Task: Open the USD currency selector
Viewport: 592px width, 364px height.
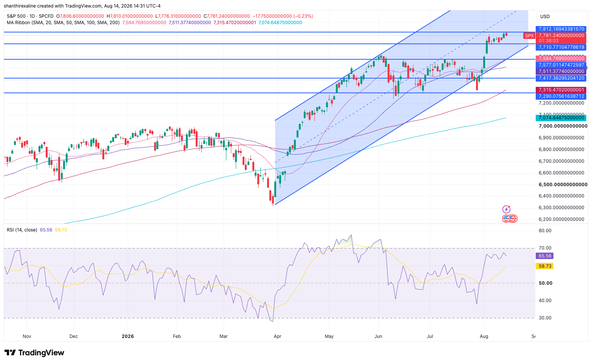Action: [x=562, y=17]
